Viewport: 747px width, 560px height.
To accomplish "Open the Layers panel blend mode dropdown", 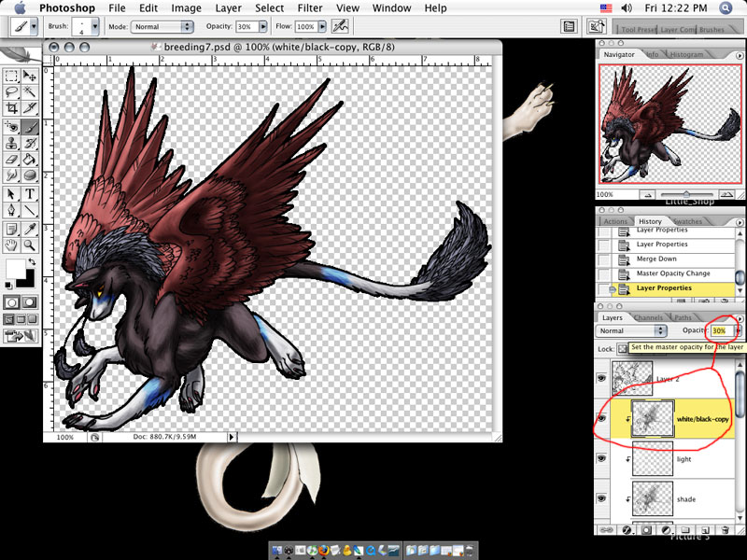I will point(631,330).
